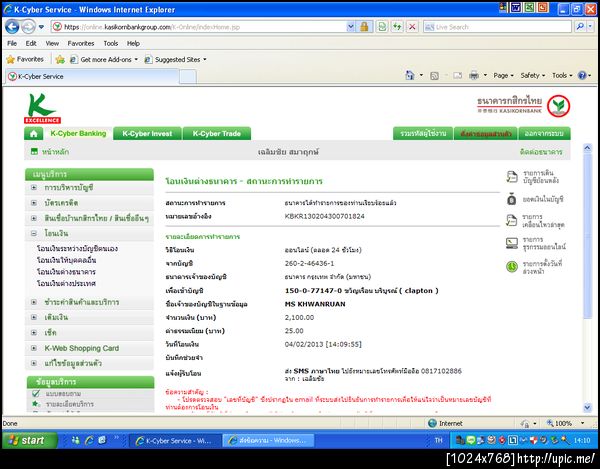Viewport: 600px width, 469px height.
Task: Expand the การบริหารบัญชี menu section
Action: coord(34,187)
